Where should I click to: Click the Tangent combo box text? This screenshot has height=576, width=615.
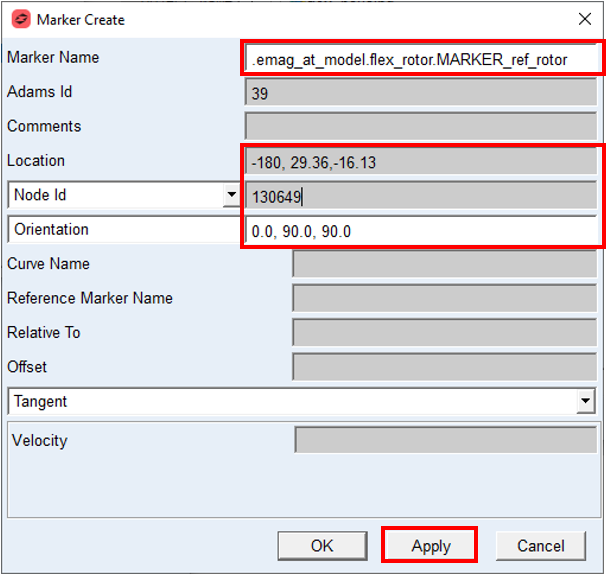point(40,402)
